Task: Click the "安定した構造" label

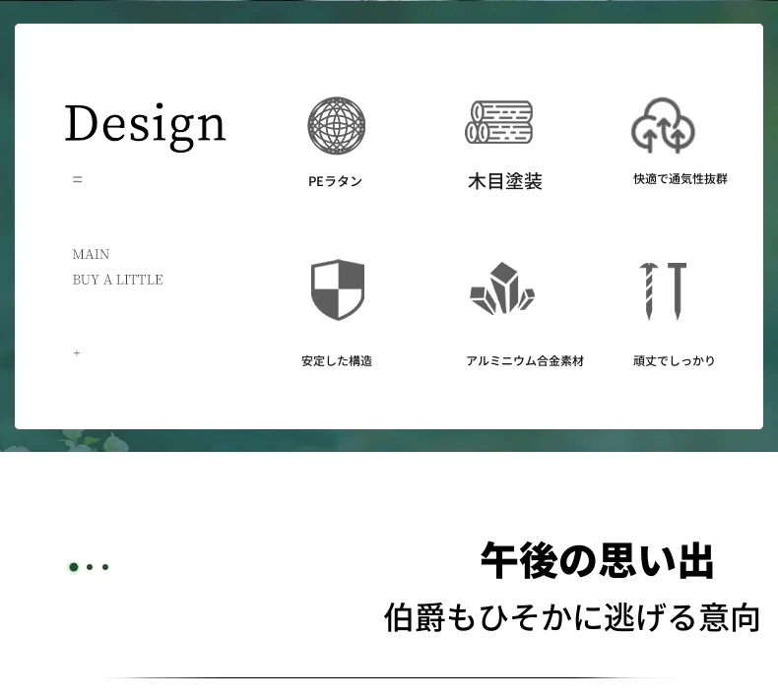Action: tap(337, 360)
